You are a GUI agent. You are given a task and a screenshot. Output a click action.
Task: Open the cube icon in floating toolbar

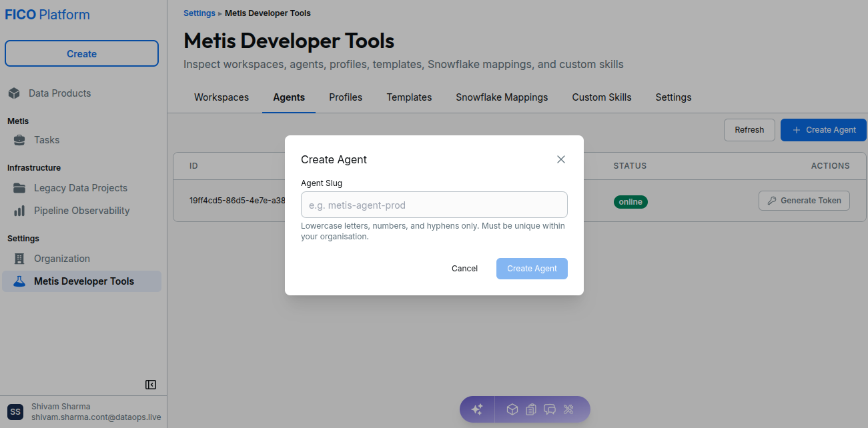(512, 409)
